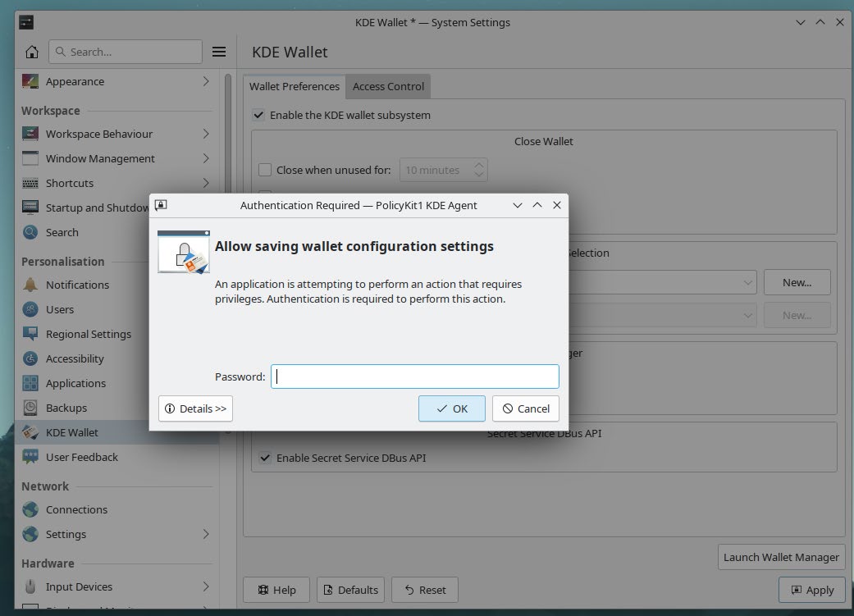The image size is (854, 616).
Task: Click the network Settings globe icon
Action: [x=30, y=534]
